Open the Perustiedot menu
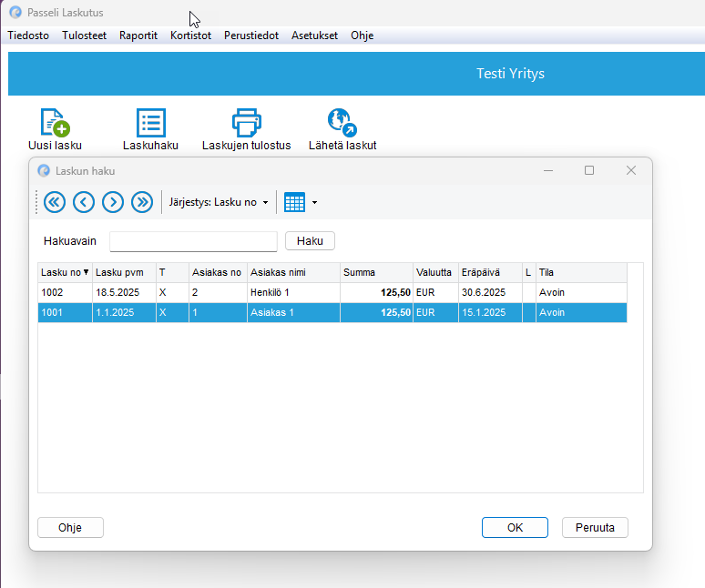This screenshot has width=705, height=588. (251, 35)
